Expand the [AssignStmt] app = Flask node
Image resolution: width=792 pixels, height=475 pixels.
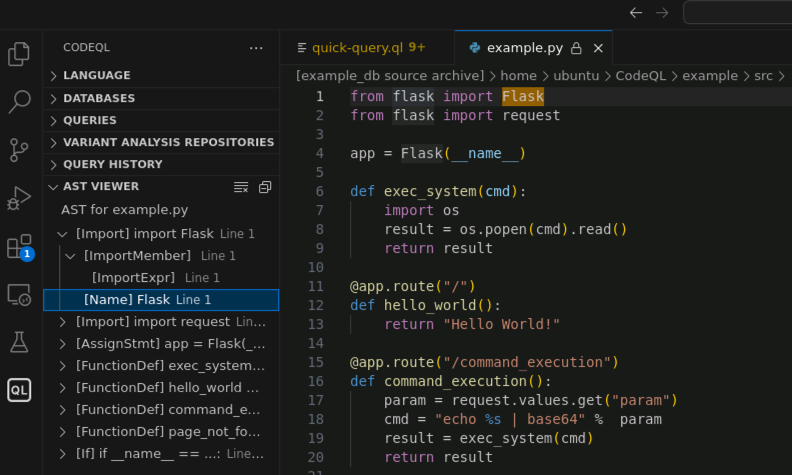[x=63, y=344]
